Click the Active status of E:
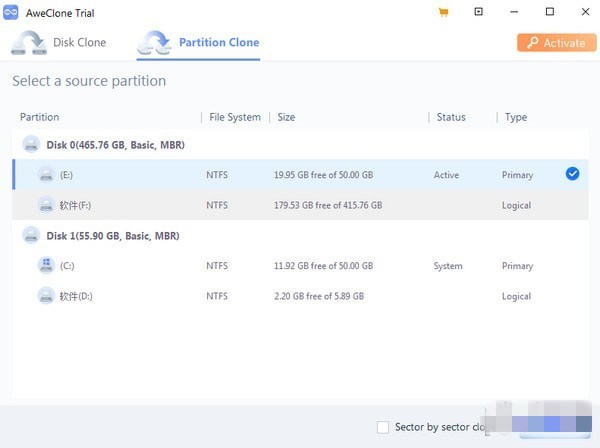 [446, 175]
